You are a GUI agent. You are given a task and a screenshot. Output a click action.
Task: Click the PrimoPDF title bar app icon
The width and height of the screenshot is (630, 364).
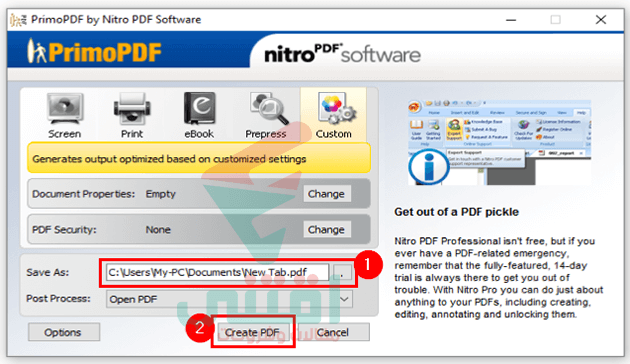coord(18,20)
